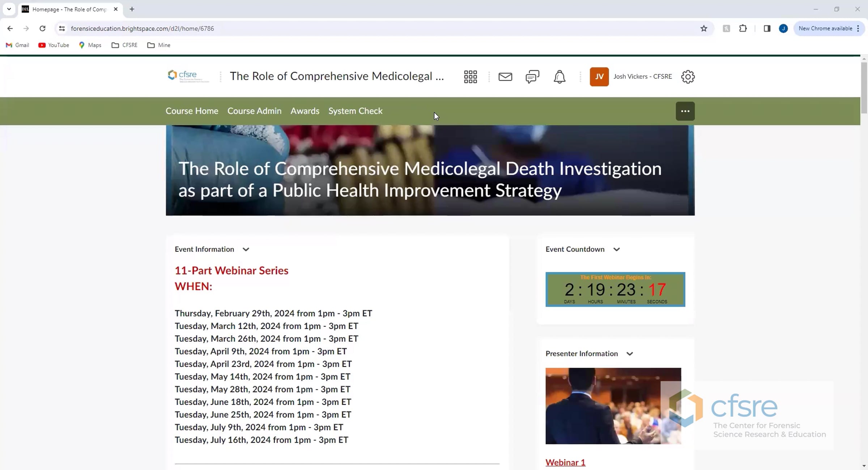Viewport: 868px width, 470px height.
Task: Open the Awards navbar item
Action: point(305,111)
